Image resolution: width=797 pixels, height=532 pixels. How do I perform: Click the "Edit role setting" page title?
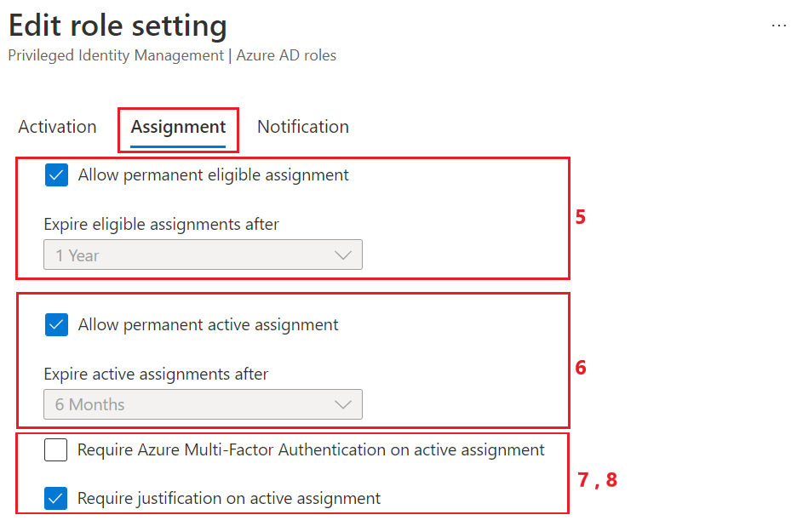[x=118, y=26]
